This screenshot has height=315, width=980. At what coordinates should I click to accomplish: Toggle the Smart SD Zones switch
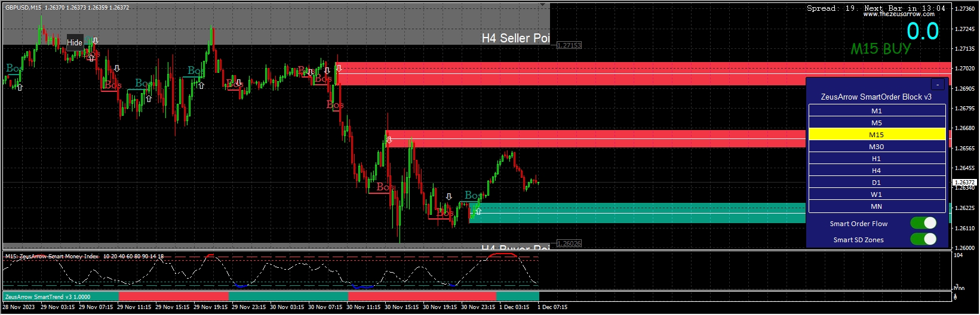click(x=923, y=239)
